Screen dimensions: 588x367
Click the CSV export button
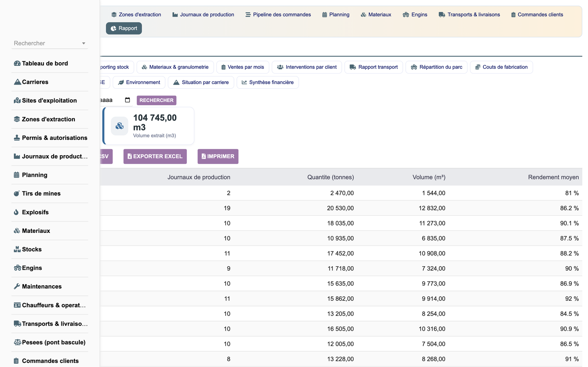coord(106,156)
